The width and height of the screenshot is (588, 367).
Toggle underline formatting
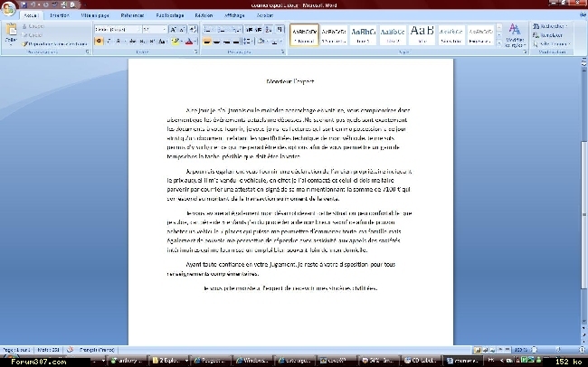tap(119, 42)
